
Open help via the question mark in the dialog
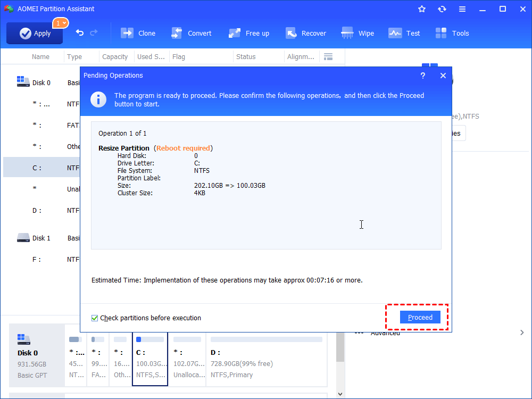tap(422, 76)
